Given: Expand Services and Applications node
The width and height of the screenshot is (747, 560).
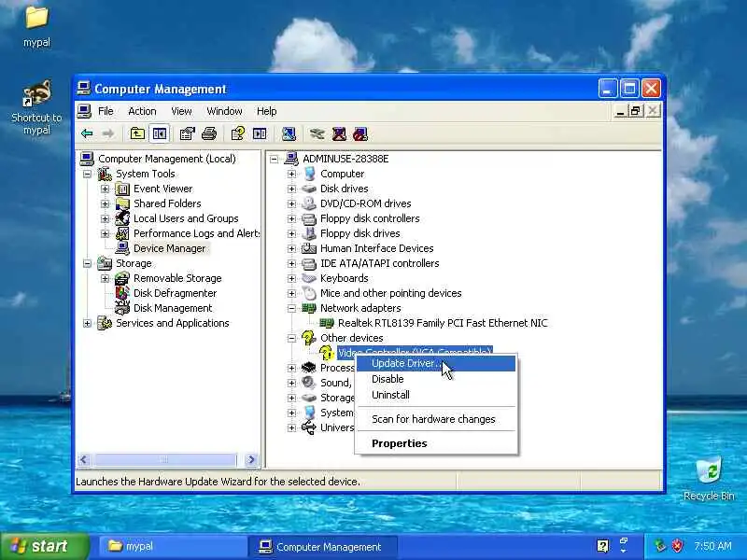Looking at the screenshot, I should [87, 323].
